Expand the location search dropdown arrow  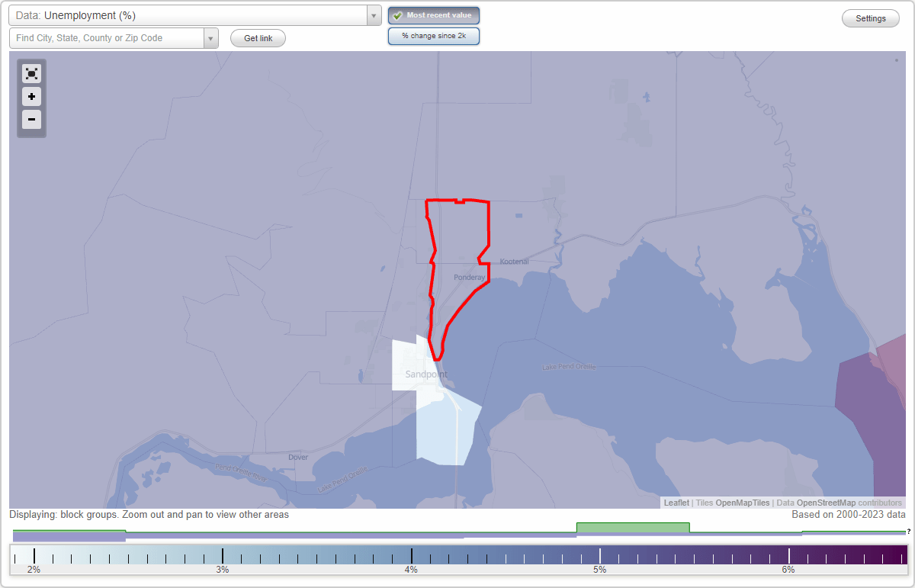click(x=211, y=38)
